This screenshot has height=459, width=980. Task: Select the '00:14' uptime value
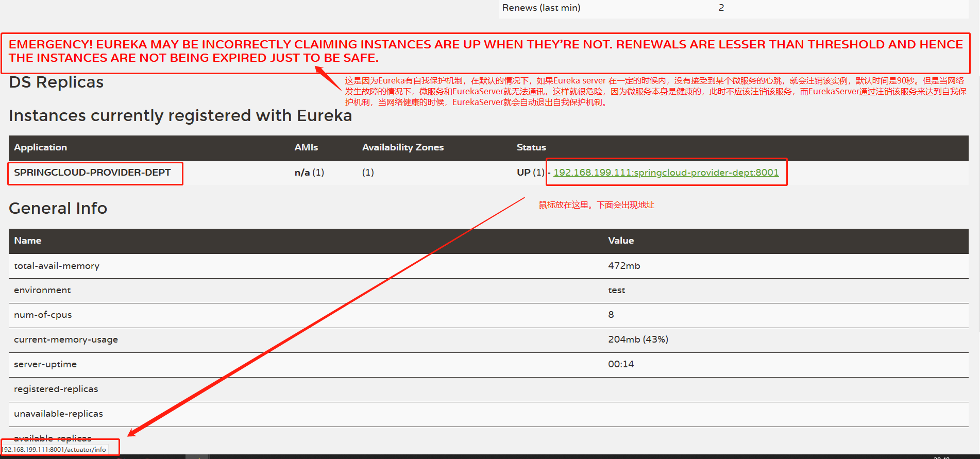click(621, 364)
